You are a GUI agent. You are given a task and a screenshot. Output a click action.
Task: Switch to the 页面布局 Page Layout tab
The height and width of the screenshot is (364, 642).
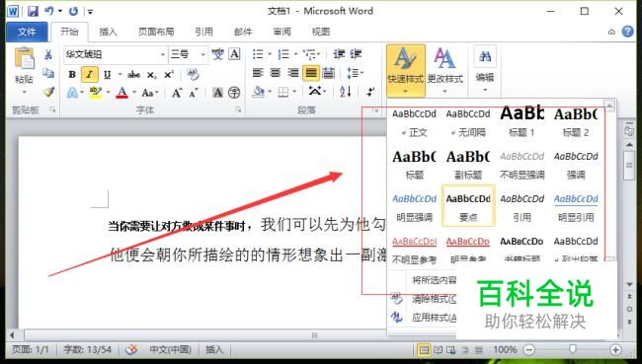pos(156,32)
